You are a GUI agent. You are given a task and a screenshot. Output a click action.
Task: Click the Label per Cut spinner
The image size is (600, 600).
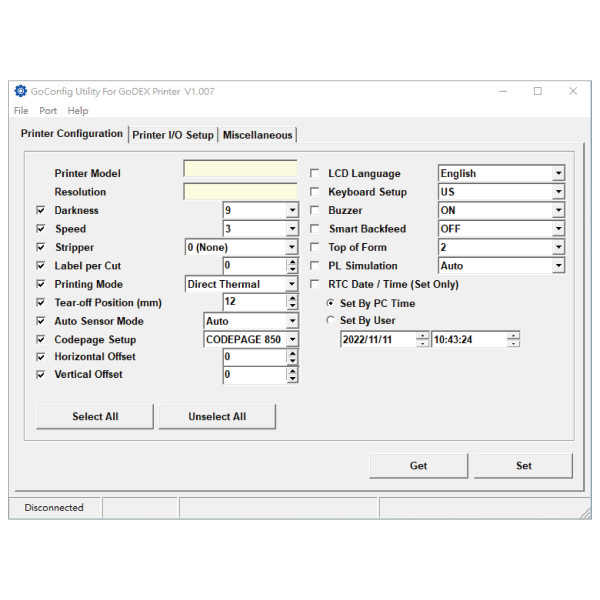point(292,265)
